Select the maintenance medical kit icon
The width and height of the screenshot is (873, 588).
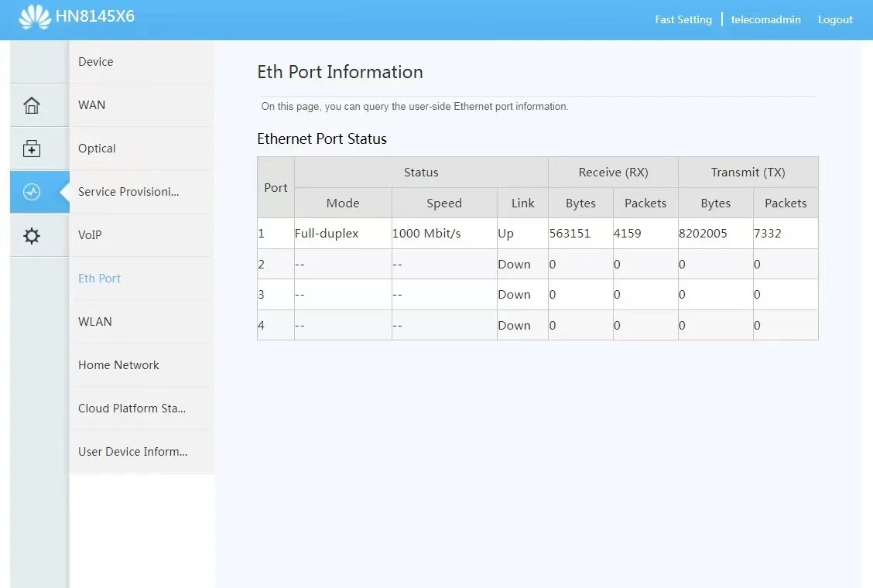click(32, 149)
